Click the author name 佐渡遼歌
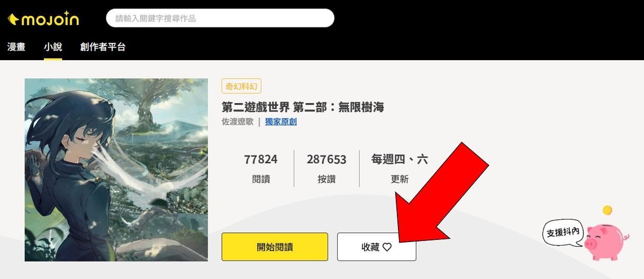Viewport: 644px width, 279px height. (238, 122)
